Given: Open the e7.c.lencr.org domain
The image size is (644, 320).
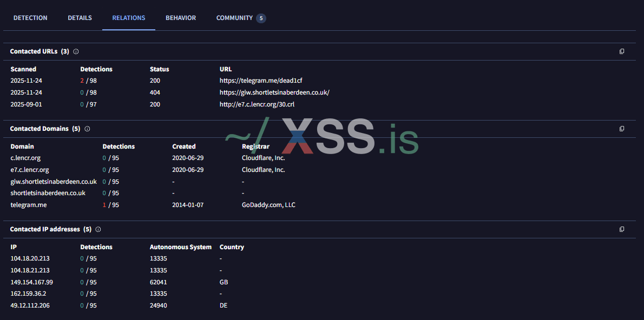Looking at the screenshot, I should pyautogui.click(x=30, y=170).
